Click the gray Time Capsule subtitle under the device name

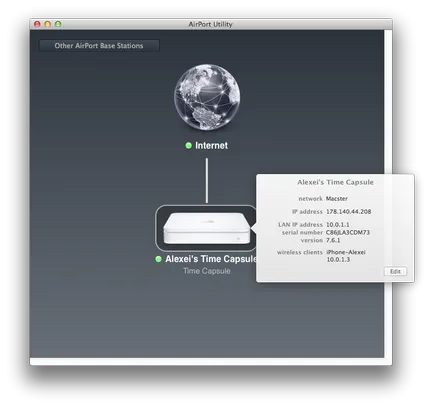(207, 271)
